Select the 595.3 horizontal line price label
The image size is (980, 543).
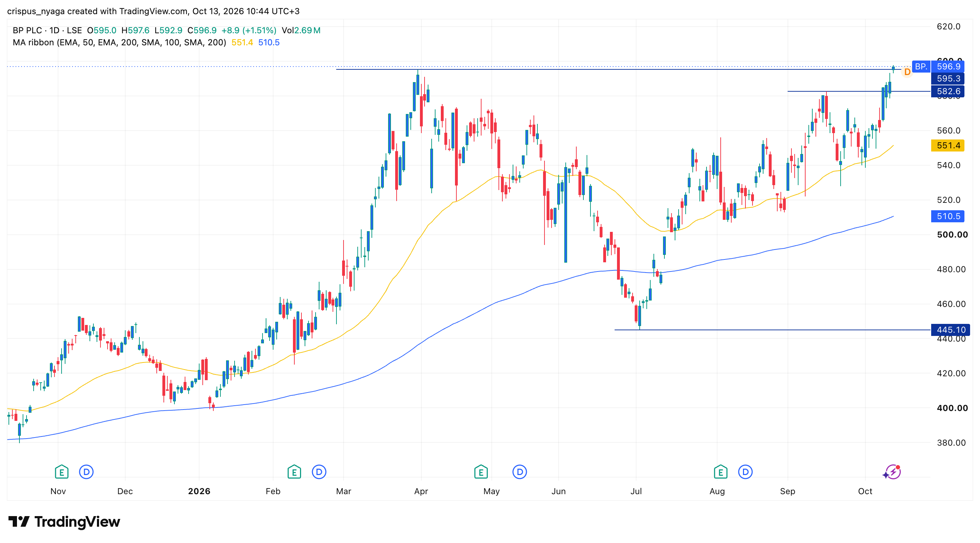click(x=948, y=79)
